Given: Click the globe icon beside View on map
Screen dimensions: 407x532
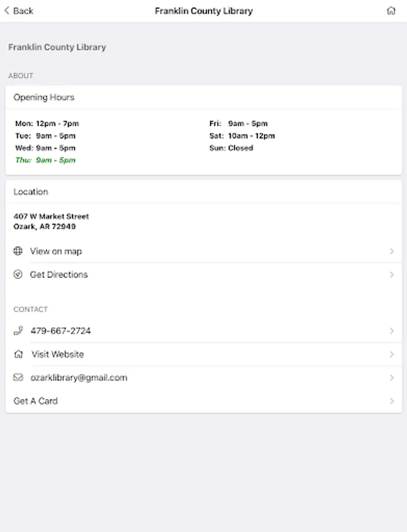Looking at the screenshot, I should click(18, 251).
